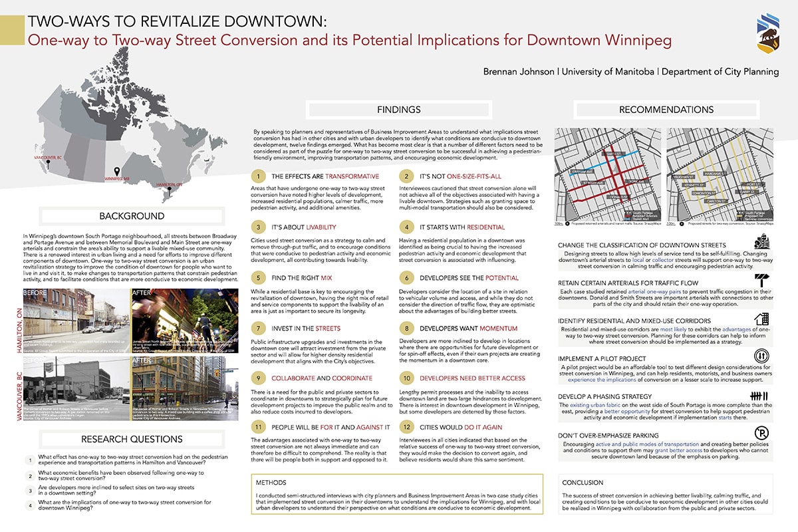Click the RECOMMENDATIONS section heading
This screenshot has height=532, width=798.
[x=666, y=110]
